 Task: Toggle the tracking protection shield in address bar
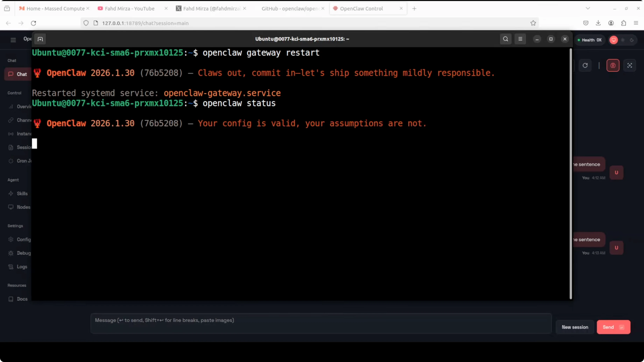86,23
